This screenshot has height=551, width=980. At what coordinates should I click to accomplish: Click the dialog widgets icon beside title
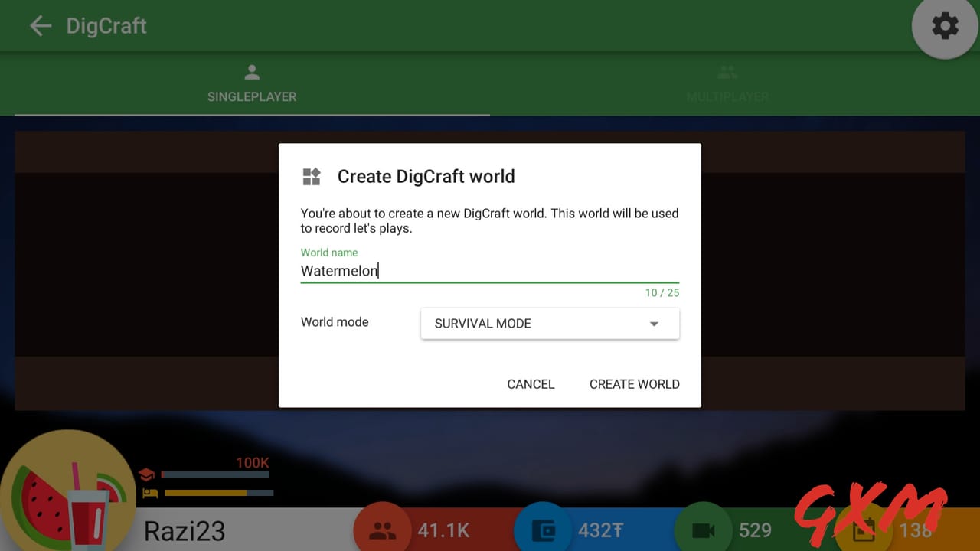point(312,177)
